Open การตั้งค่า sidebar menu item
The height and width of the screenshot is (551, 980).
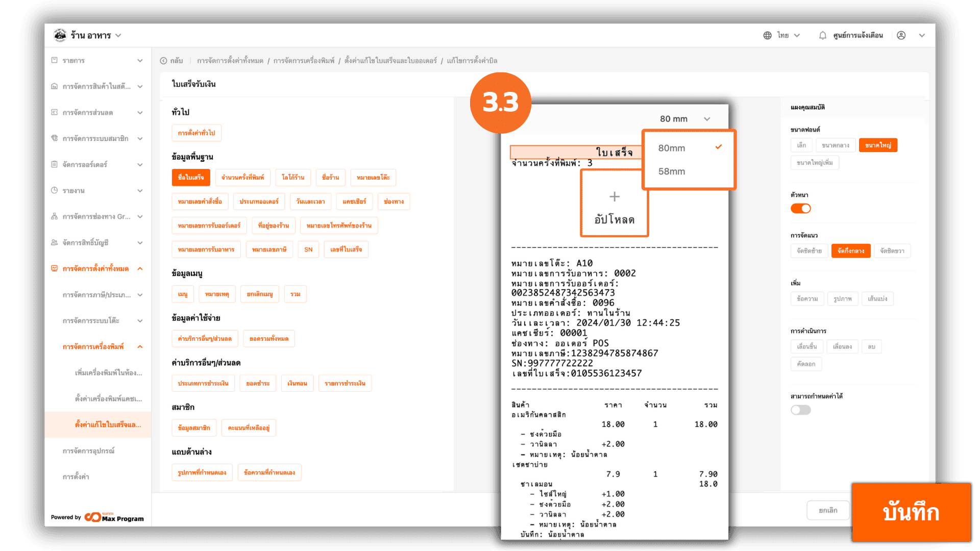point(76,477)
